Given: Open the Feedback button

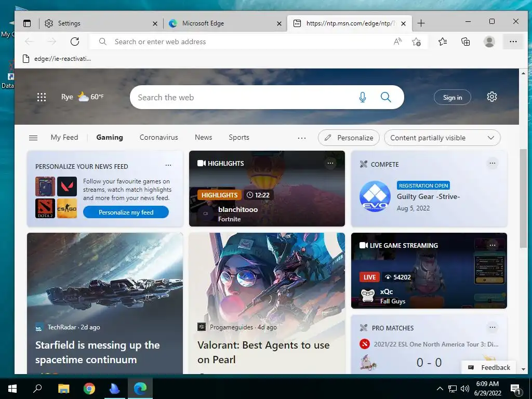Looking at the screenshot, I should click(489, 367).
